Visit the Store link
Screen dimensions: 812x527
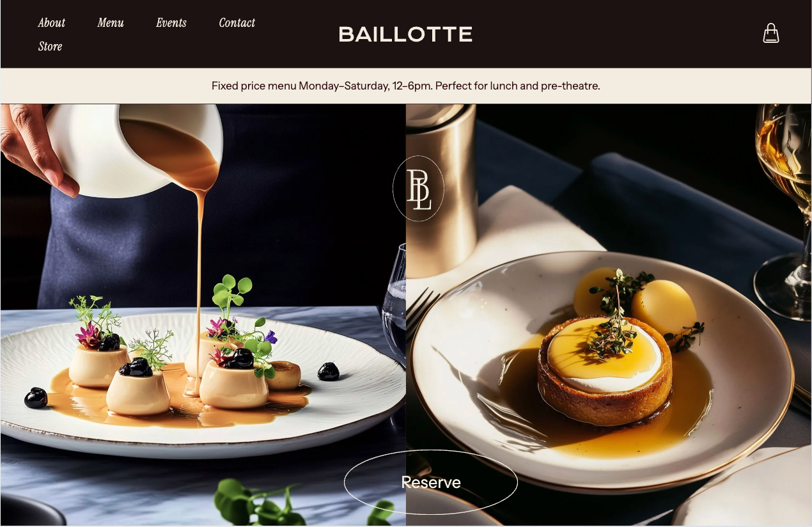(x=50, y=47)
